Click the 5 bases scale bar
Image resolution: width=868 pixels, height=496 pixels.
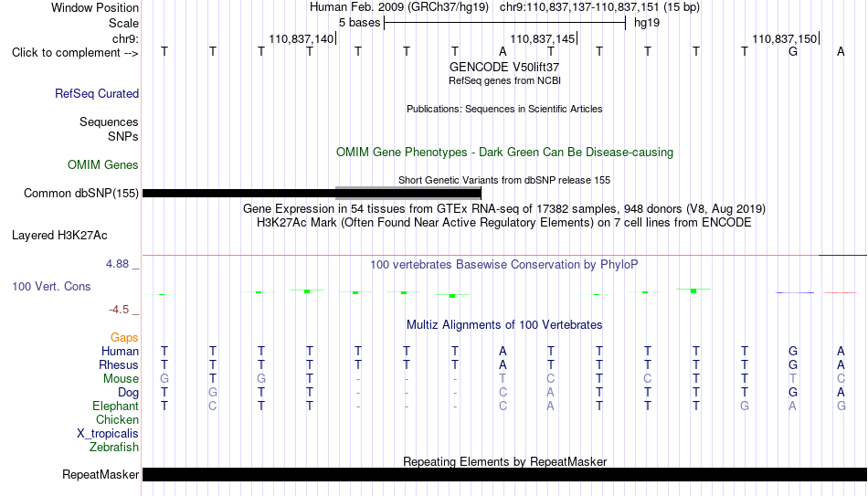pyautogui.click(x=505, y=23)
